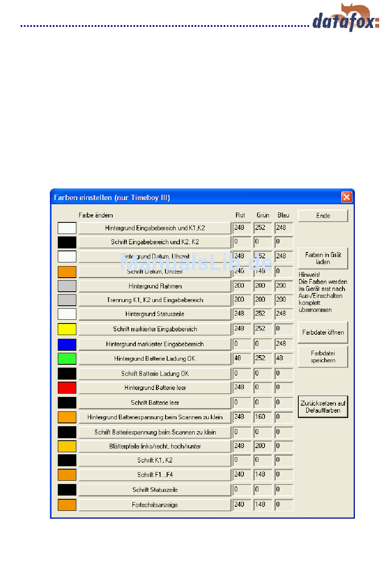Click Grün field for Schrift markierter Eingabebereich
Image resolution: width=392 pixels, height=569 pixels.
tap(263, 329)
